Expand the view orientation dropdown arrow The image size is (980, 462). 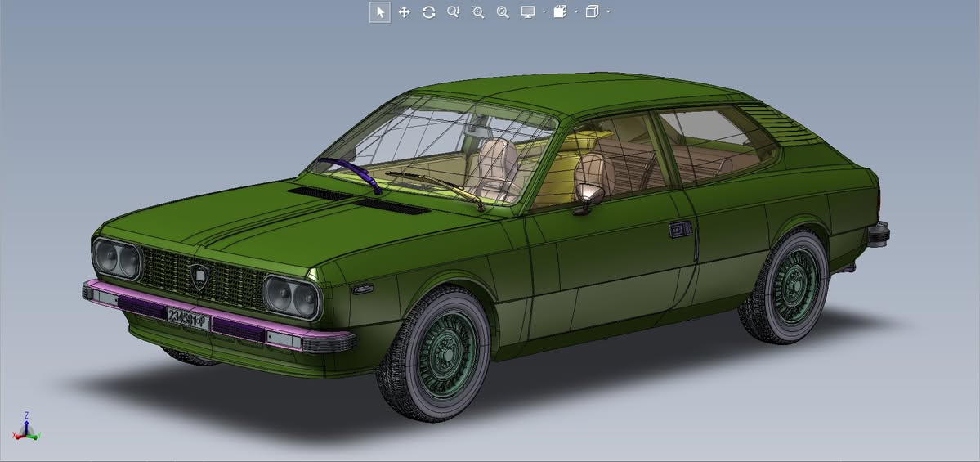(575, 12)
